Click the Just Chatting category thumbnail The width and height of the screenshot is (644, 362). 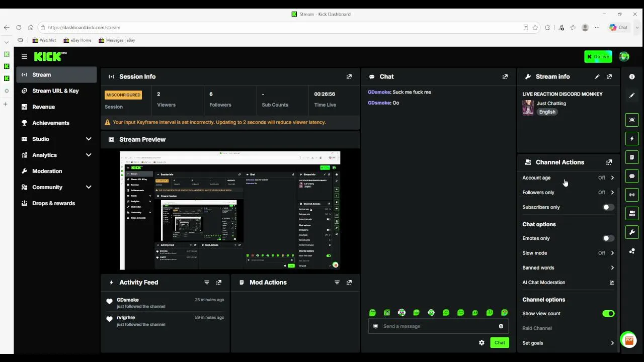[528, 108]
